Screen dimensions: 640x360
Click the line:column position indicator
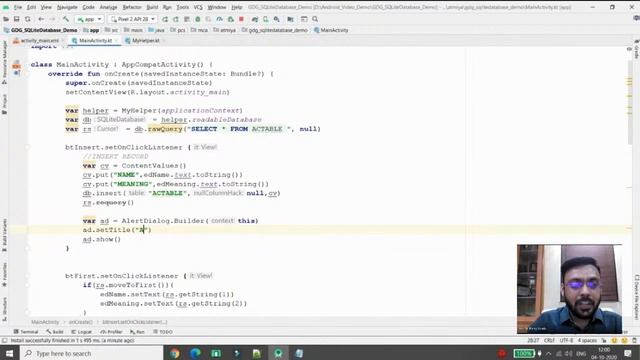tap(533, 340)
